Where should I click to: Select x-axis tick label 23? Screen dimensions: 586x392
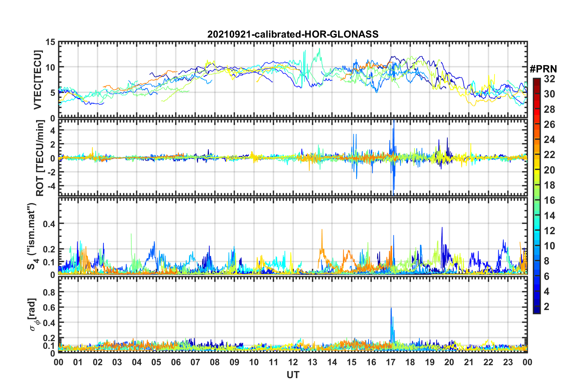pos(508,362)
